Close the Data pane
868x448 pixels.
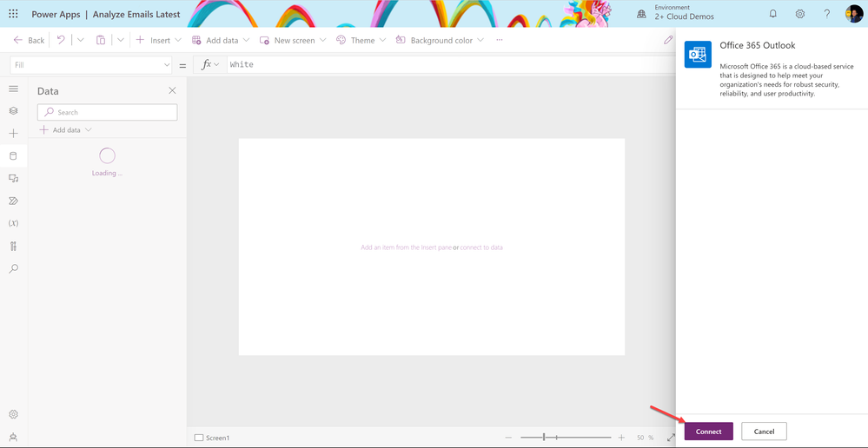pyautogui.click(x=172, y=90)
